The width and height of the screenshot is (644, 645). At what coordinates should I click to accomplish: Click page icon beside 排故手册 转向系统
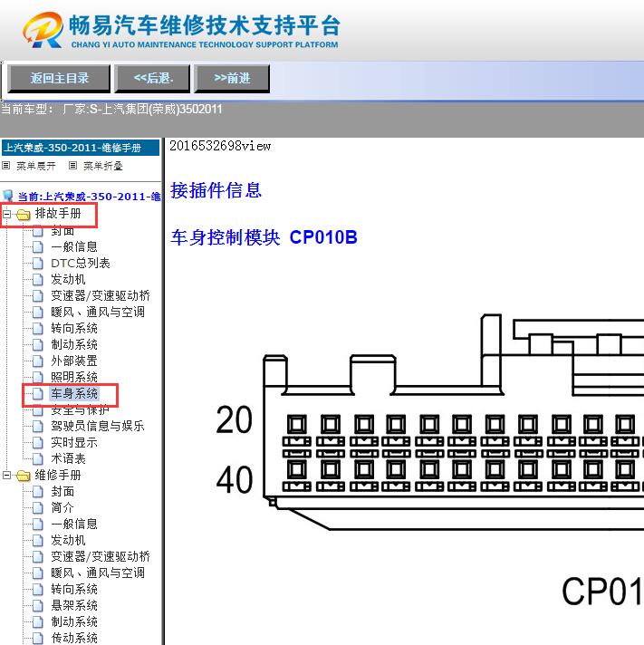(37, 328)
